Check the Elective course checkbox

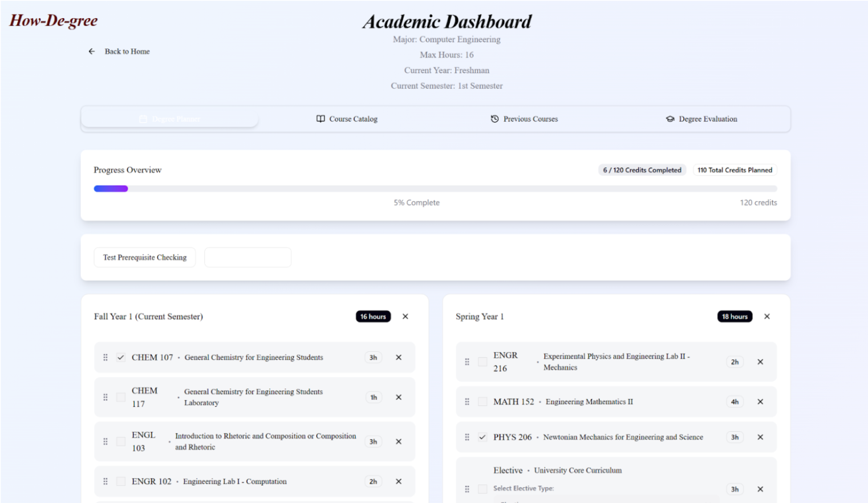pos(482,489)
